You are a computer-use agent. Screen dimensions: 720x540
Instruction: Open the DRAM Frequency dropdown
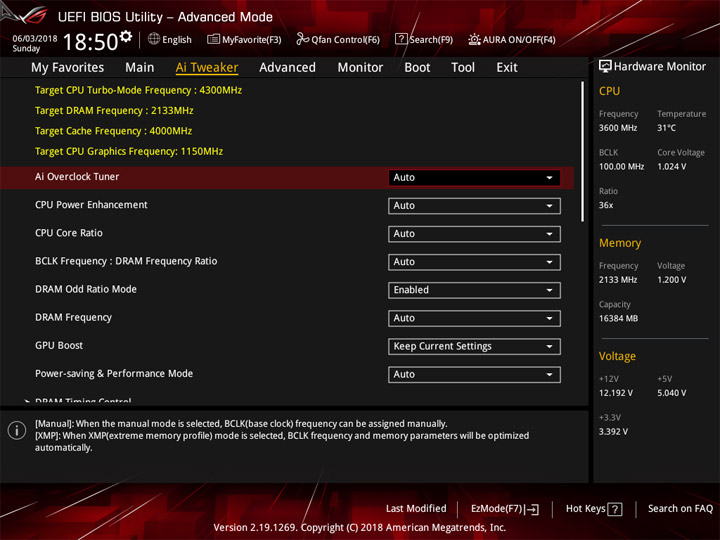474,318
